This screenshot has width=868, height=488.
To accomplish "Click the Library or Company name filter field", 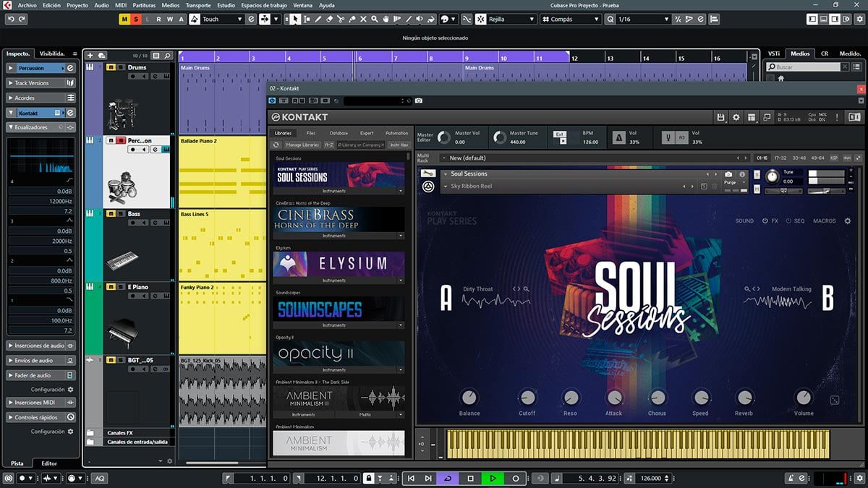I will tap(360, 145).
